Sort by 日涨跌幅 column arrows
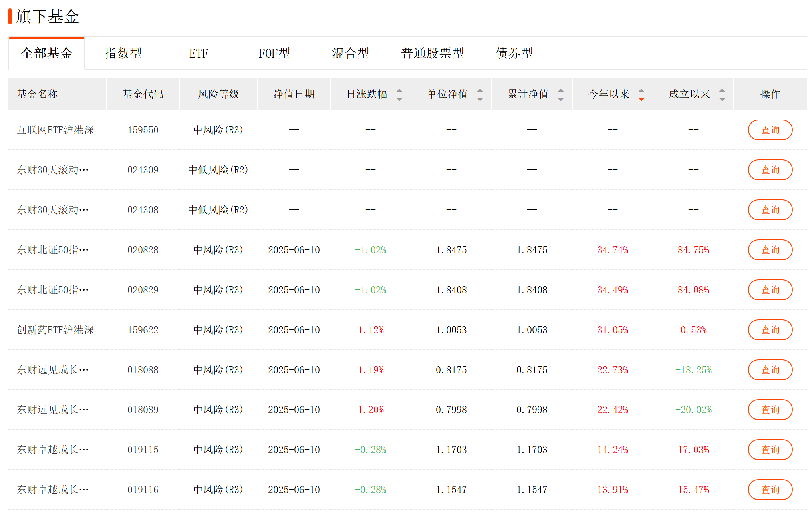The height and width of the screenshot is (512, 812). pos(399,94)
